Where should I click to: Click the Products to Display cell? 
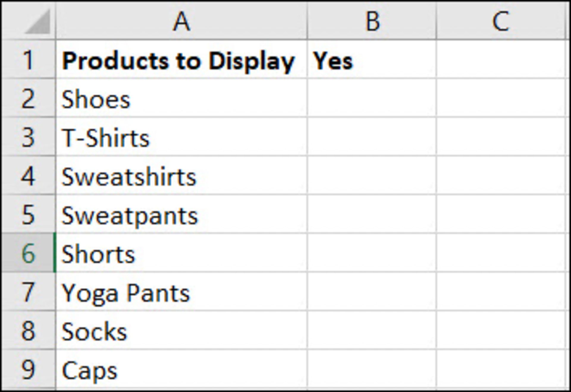click(x=181, y=59)
